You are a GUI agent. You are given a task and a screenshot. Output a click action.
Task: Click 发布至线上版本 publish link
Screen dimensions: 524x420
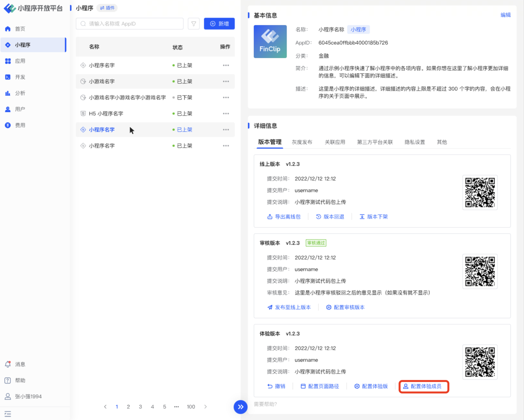tap(289, 307)
